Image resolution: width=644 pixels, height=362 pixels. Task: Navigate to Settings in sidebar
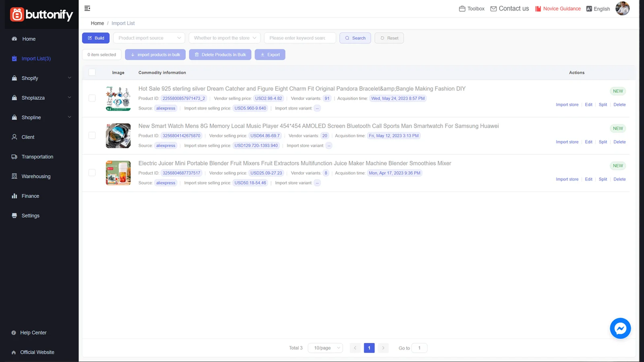click(x=30, y=216)
